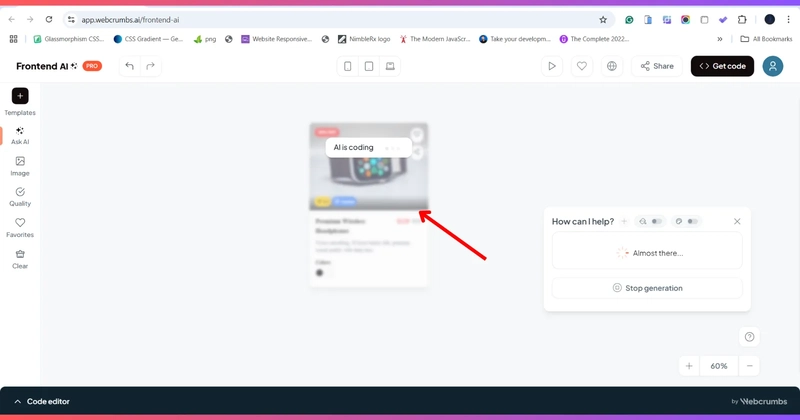Show hidden bookmarks with the chevron
The width and height of the screenshot is (800, 420).
pos(719,39)
